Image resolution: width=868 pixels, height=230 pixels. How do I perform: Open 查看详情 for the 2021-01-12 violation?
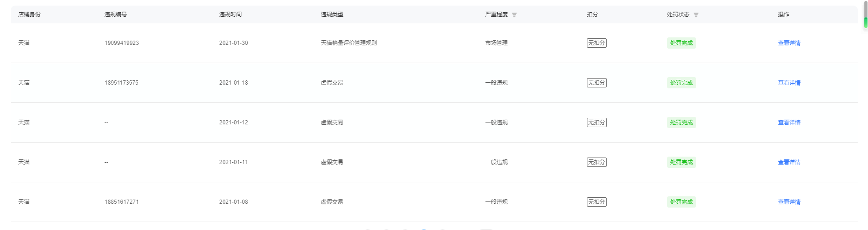pos(789,122)
